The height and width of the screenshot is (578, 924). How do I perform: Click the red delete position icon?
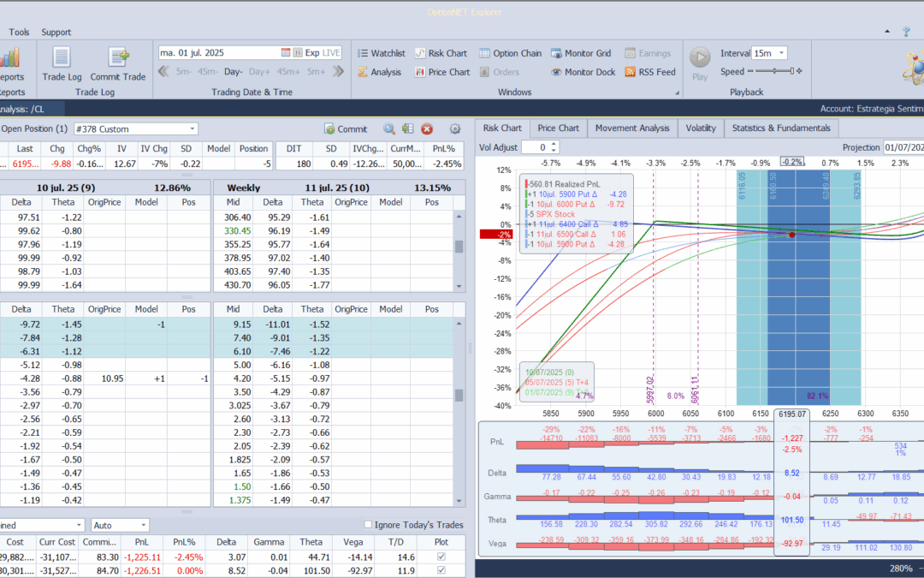pos(427,129)
